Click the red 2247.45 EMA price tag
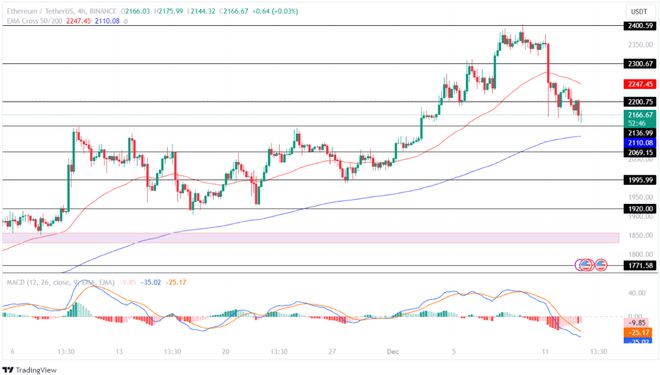The width and height of the screenshot is (660, 375). point(639,84)
